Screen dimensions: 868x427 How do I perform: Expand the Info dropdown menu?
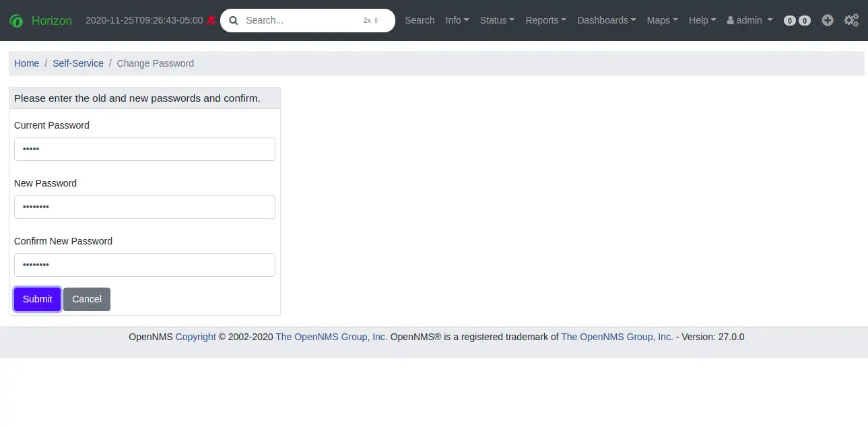457,20
